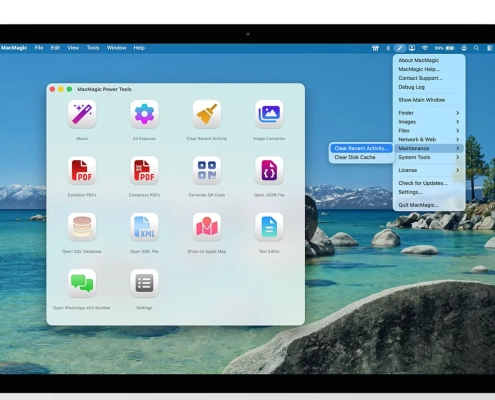
Task: Expand the Files submenu
Action: click(429, 130)
